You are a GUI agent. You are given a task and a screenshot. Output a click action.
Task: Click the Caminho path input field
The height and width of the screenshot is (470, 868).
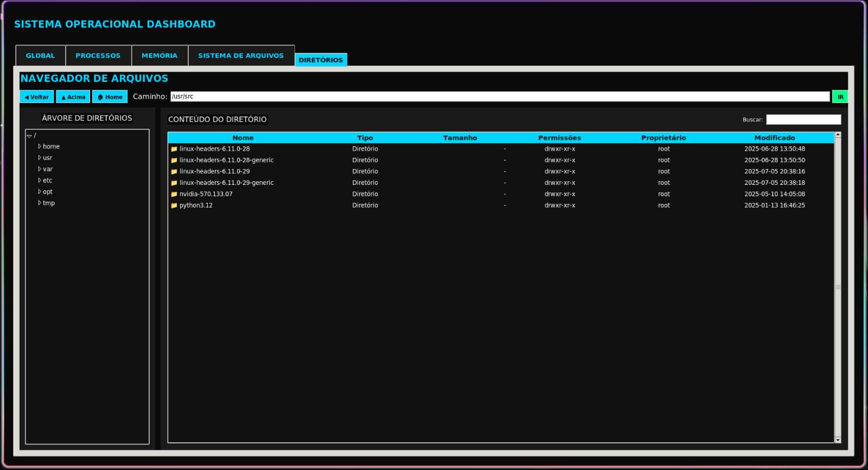(x=500, y=96)
